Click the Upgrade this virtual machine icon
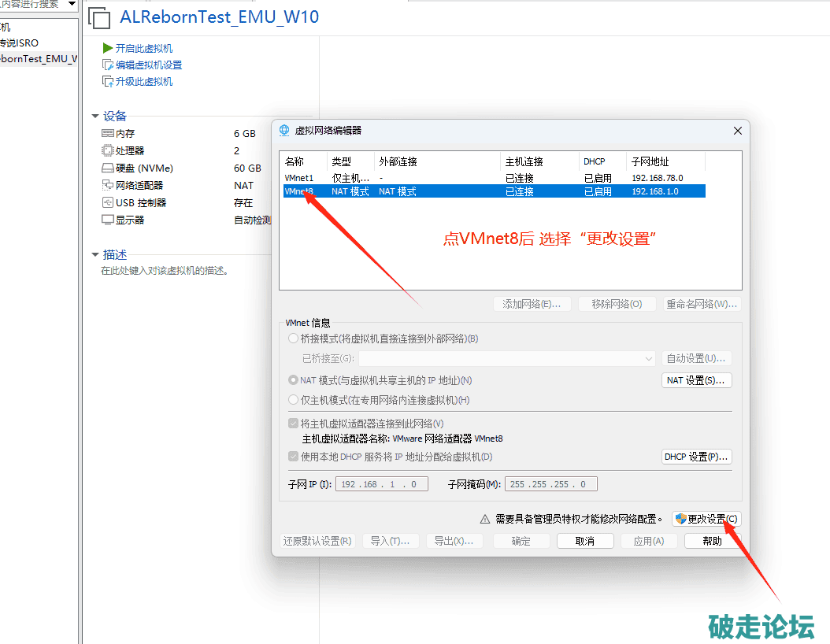The width and height of the screenshot is (830, 644). click(x=108, y=82)
